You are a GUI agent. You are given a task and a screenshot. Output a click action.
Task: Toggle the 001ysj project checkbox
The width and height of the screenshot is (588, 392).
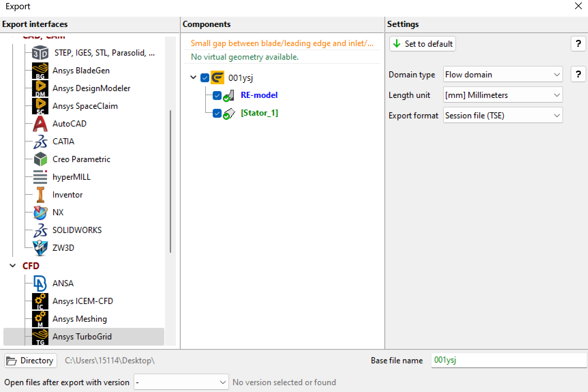205,78
